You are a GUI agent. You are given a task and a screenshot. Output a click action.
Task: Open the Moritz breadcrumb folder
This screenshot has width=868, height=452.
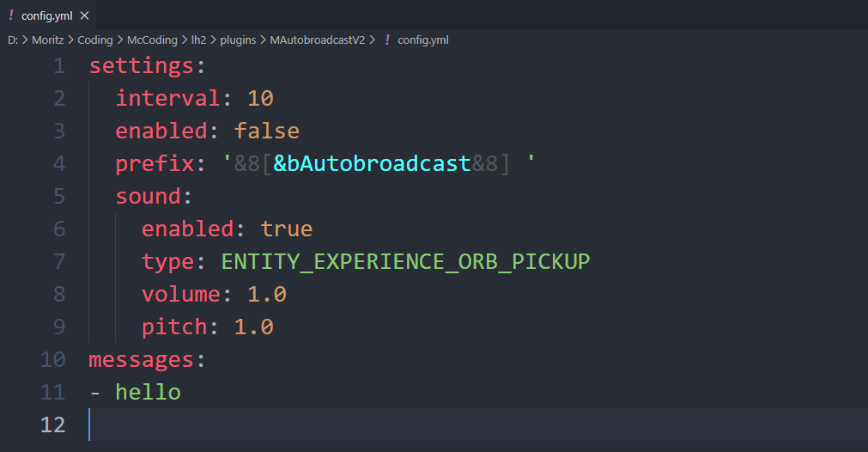pos(47,40)
